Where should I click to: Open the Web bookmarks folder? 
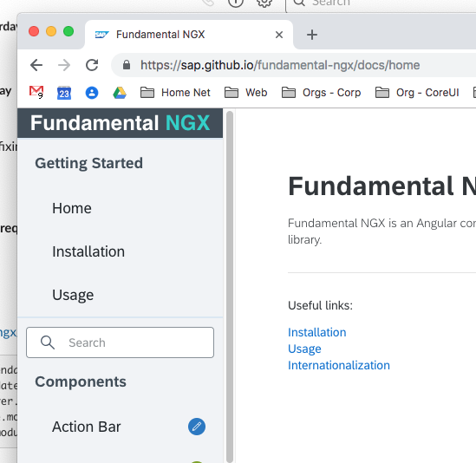(x=245, y=93)
